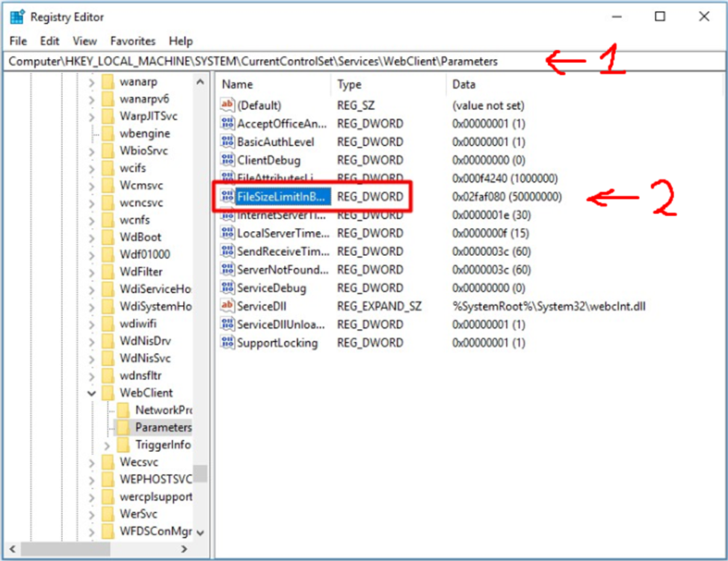
Task: Expand the TriggerInfo tree node
Action: (x=107, y=445)
